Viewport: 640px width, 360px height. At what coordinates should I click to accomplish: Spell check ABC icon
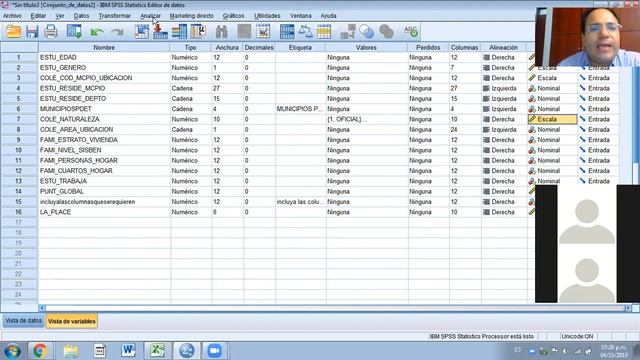410,31
